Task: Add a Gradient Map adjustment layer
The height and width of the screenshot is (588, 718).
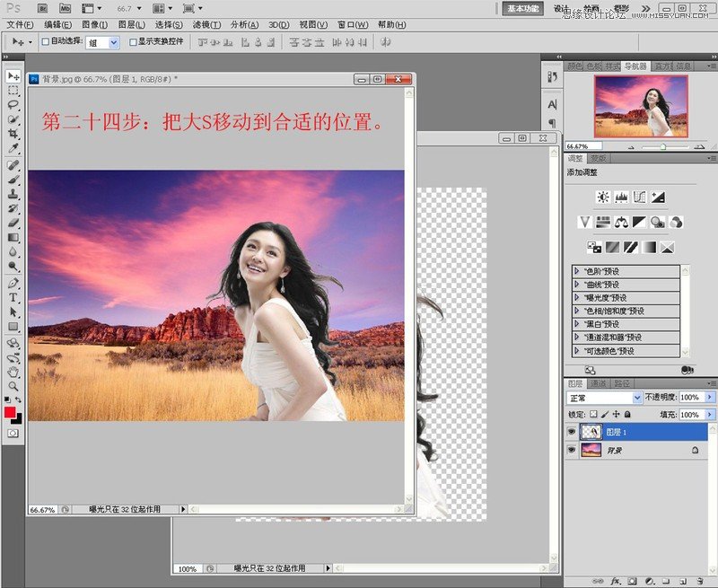Action: [x=648, y=246]
